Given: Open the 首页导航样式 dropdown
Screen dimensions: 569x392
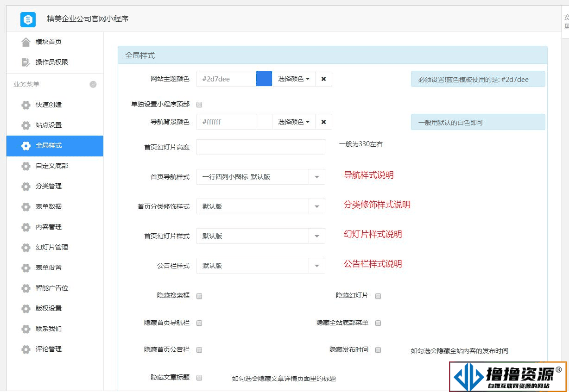Looking at the screenshot, I should [261, 177].
